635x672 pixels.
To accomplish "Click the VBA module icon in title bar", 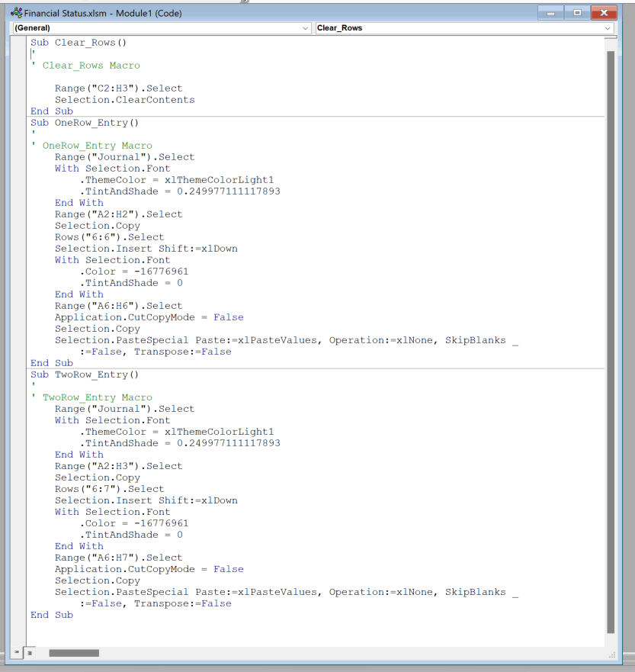I will (16, 13).
